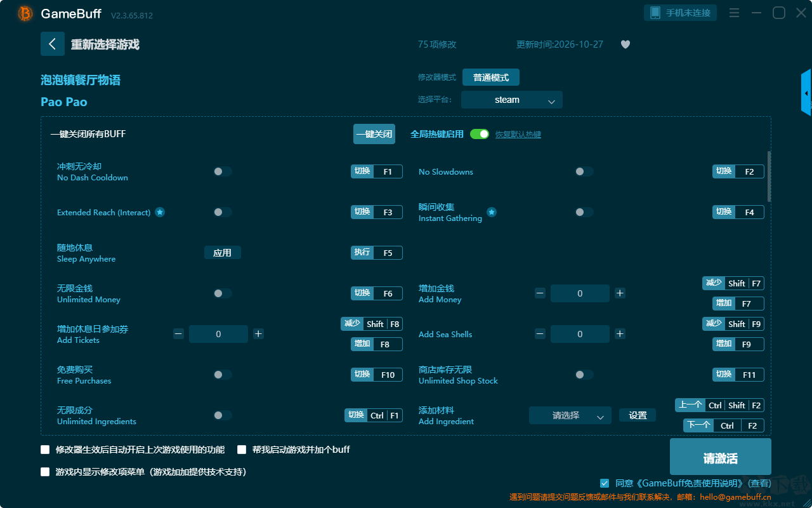Screen dimensions: 812x508
Task: Click the normal mode button
Action: tap(491, 77)
